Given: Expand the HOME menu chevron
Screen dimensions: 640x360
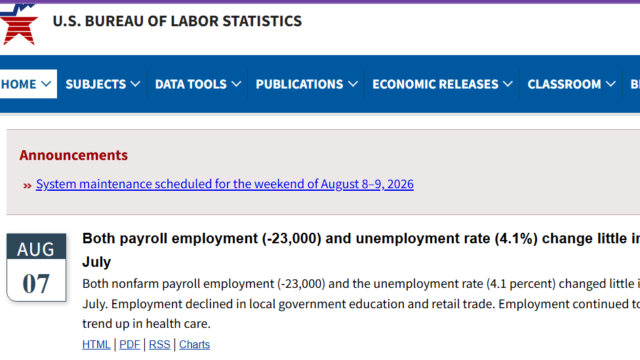Looking at the screenshot, I should click(46, 84).
